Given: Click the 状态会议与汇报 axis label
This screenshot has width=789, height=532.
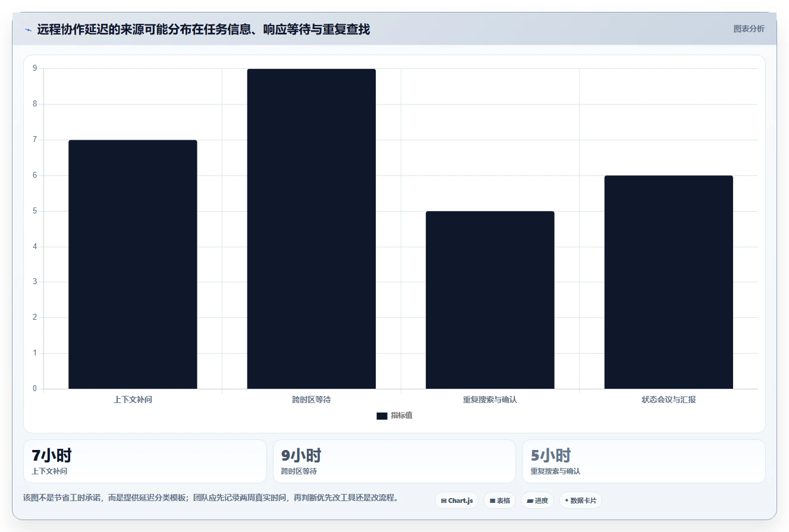Looking at the screenshot, I should [669, 399].
